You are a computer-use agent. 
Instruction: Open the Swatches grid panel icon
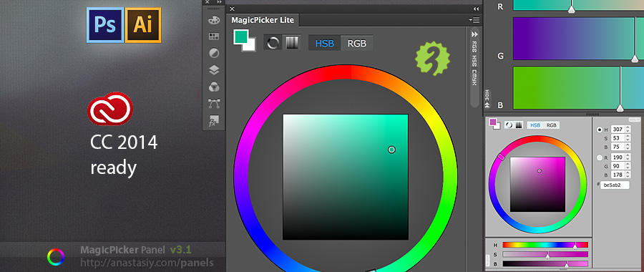point(214,37)
